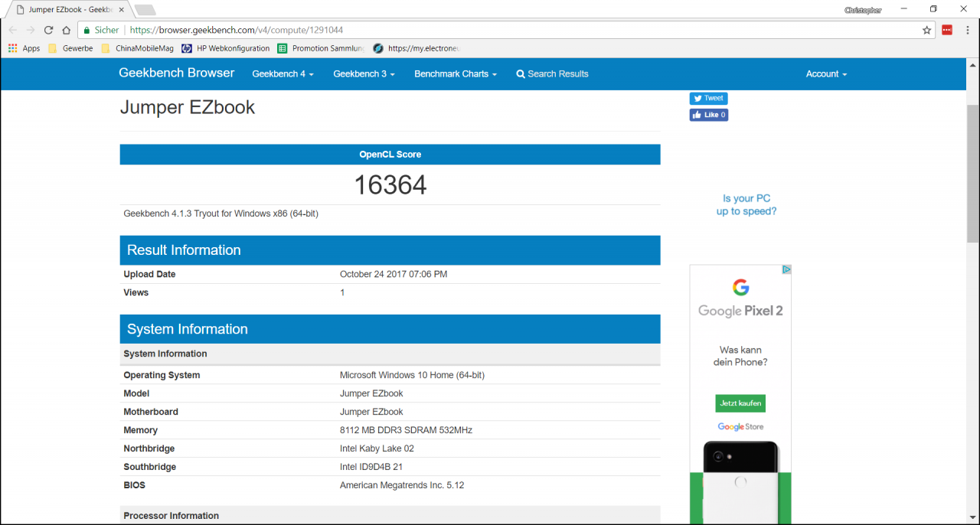
Task: Click the 'Operating System' row label
Action: tap(162, 375)
